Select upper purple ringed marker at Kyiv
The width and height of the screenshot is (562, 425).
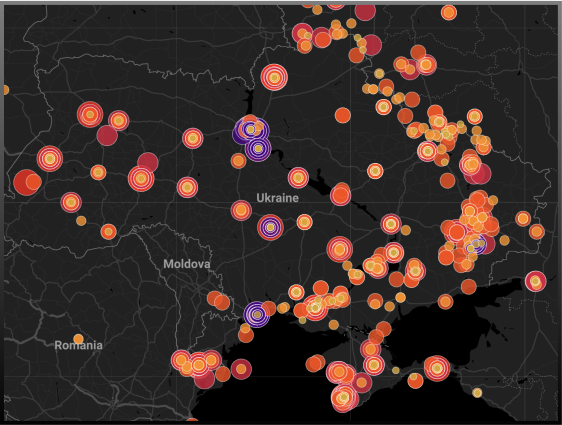click(251, 129)
